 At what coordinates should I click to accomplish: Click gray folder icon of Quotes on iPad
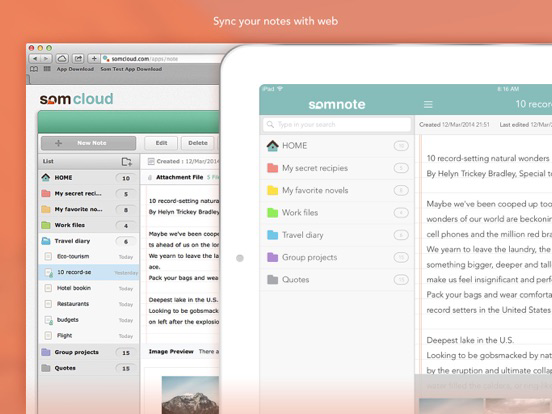[272, 280]
